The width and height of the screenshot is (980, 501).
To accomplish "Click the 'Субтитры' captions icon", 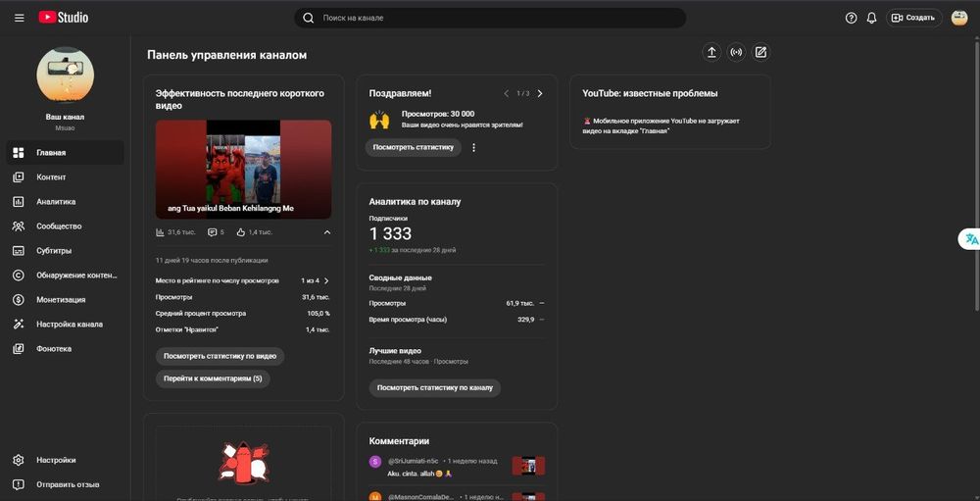I will point(18,251).
